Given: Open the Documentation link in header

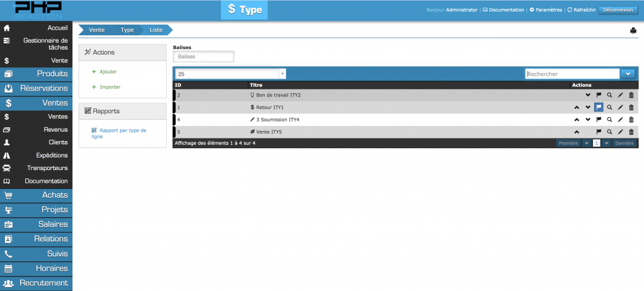Looking at the screenshot, I should click(x=503, y=10).
